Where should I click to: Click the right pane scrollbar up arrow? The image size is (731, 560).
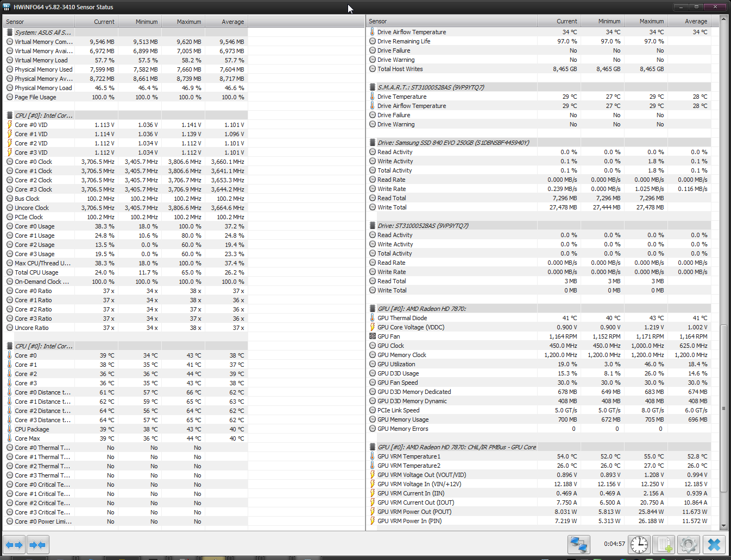coord(723,19)
